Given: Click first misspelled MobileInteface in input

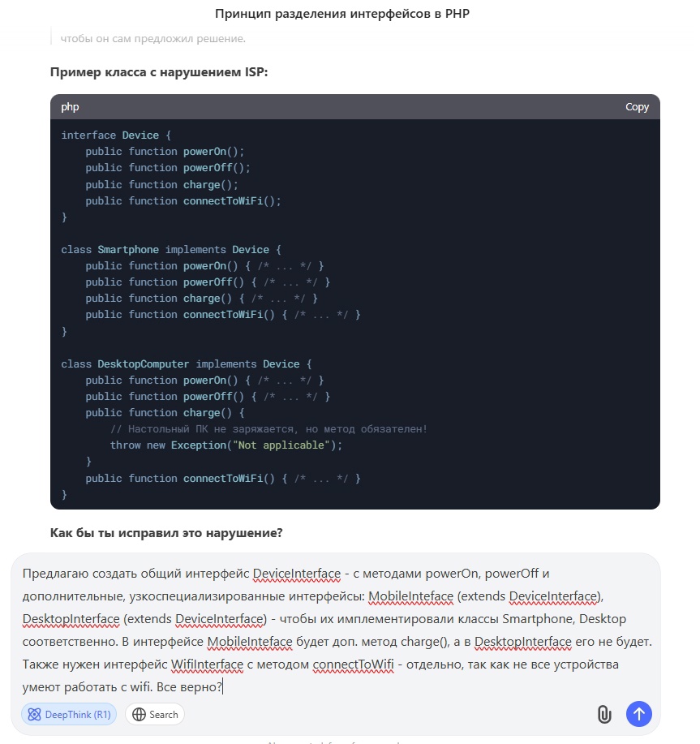Looking at the screenshot, I should pos(410,596).
